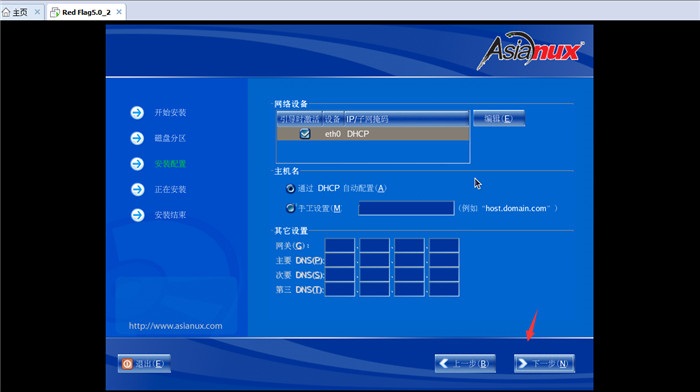Click the 退出(E) exit button

[x=144, y=363]
